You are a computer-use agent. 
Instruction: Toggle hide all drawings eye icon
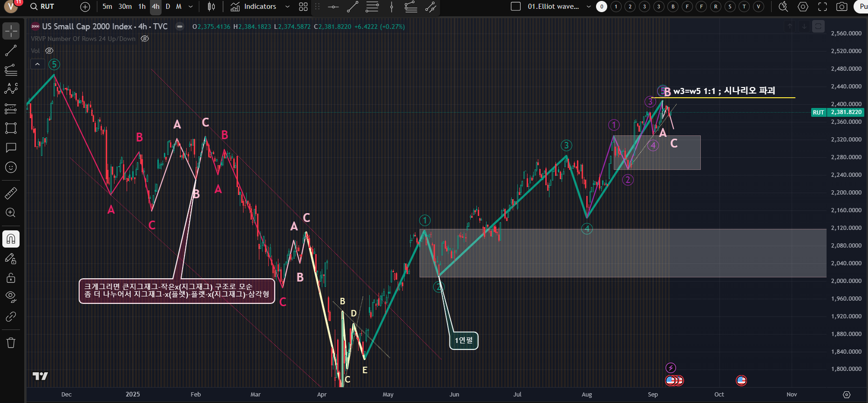point(11,296)
